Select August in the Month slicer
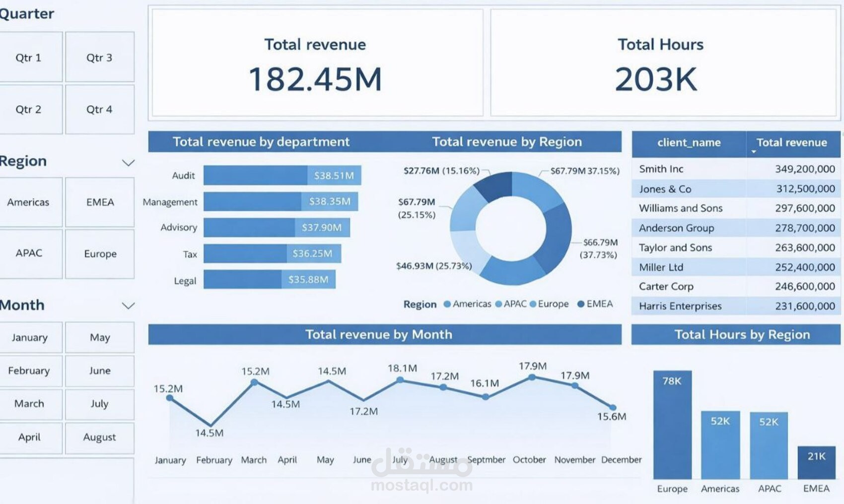Viewport: 844px width, 504px height. click(99, 438)
